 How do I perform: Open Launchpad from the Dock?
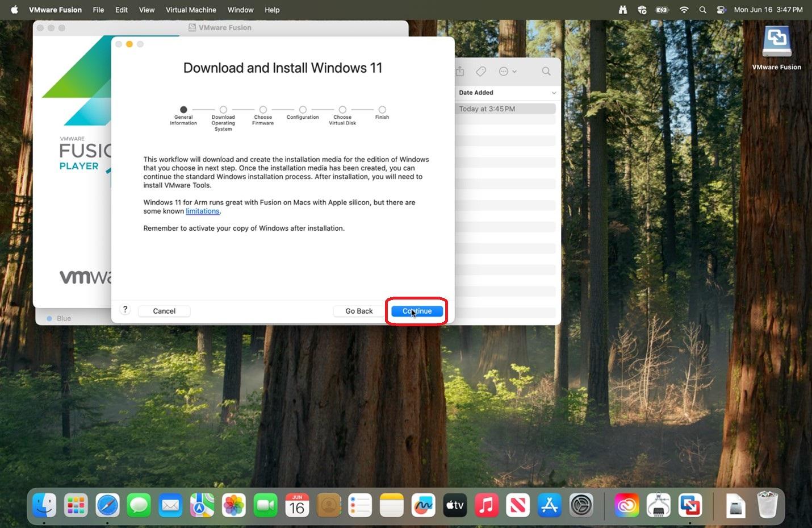(76, 505)
